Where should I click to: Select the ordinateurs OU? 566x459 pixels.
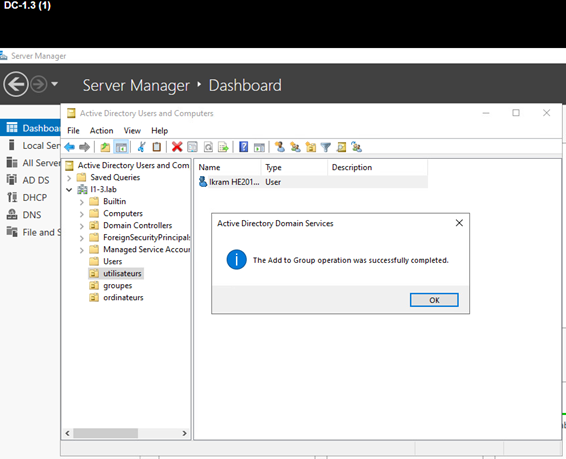[123, 297]
